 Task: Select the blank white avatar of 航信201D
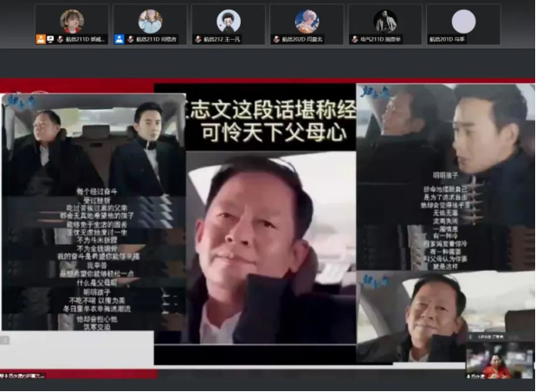click(464, 21)
